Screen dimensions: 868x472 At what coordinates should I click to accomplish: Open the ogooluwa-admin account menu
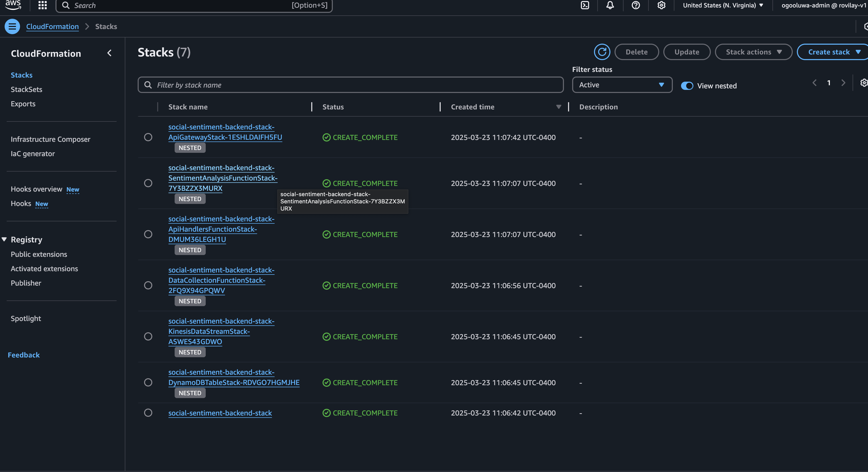824,5
